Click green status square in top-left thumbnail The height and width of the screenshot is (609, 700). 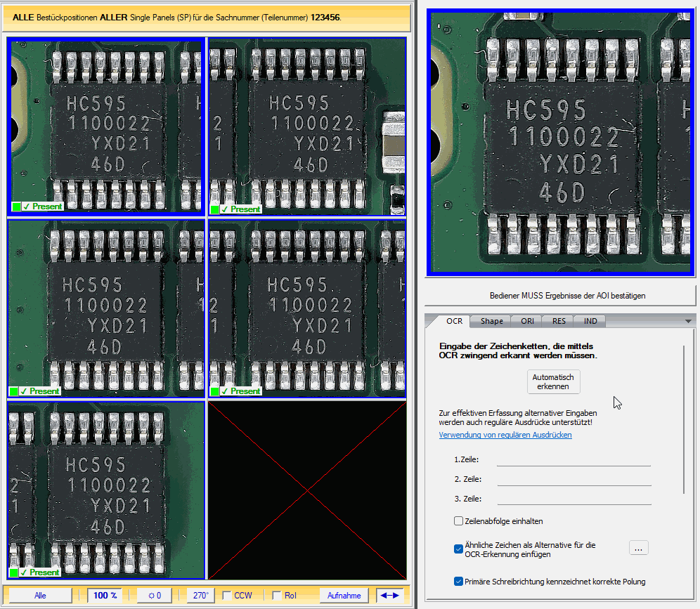pyautogui.click(x=17, y=207)
